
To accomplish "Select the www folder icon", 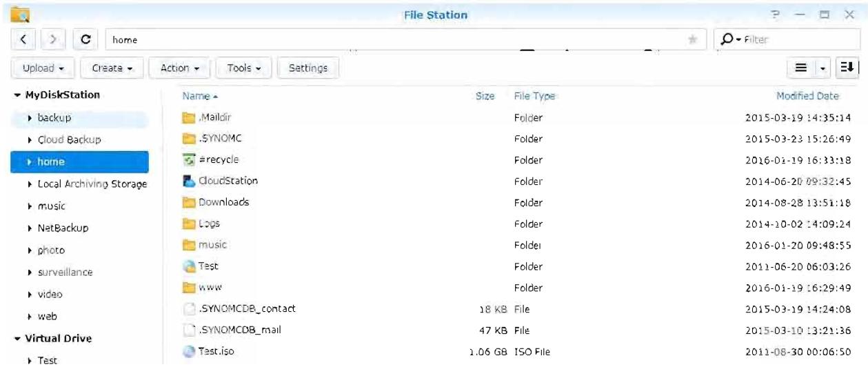I will 188,288.
